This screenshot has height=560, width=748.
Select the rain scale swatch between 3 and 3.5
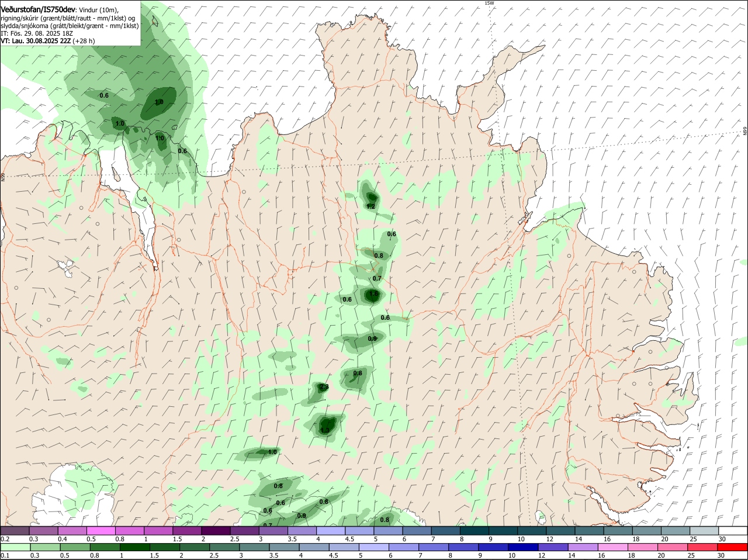[254, 547]
